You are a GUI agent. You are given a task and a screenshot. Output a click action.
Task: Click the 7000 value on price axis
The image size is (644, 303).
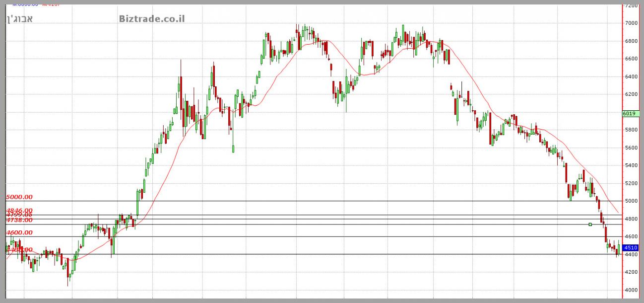coord(632,23)
